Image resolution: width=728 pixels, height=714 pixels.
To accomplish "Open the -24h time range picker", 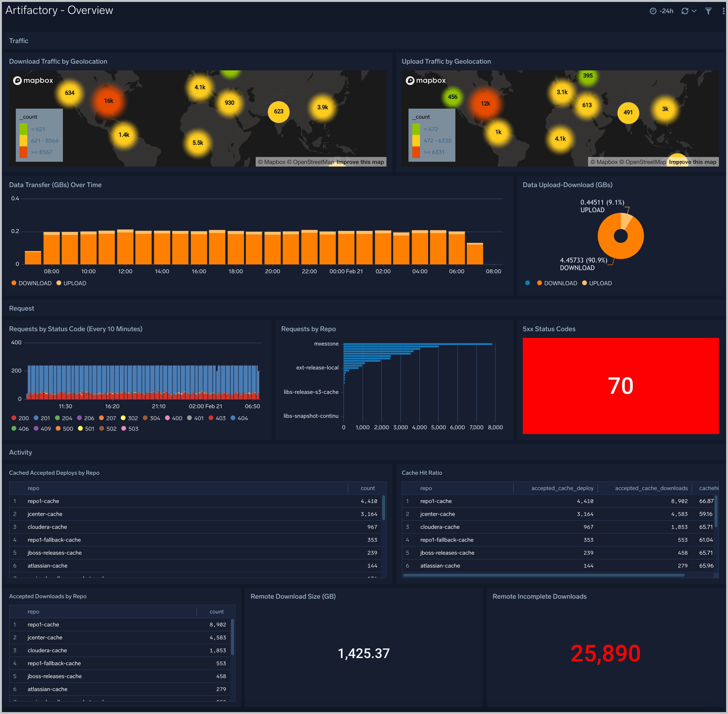I will pyautogui.click(x=661, y=11).
